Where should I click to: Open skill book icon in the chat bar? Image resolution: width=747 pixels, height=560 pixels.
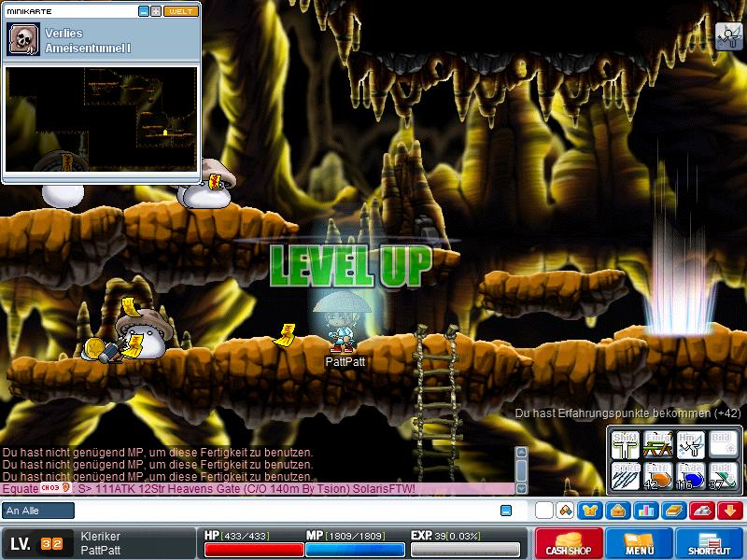pos(673,511)
